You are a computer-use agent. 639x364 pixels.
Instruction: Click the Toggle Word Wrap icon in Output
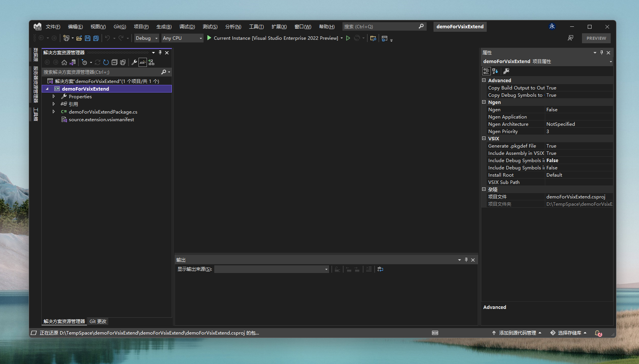(380, 269)
